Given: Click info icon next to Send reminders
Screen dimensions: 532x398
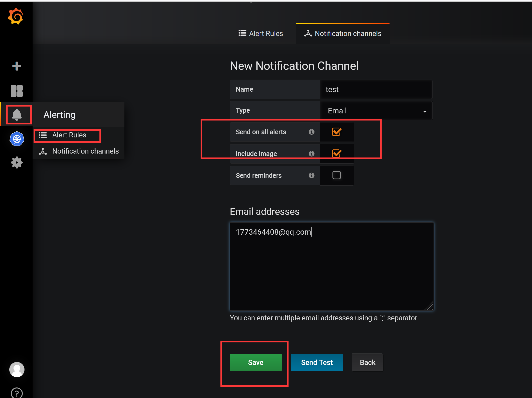Looking at the screenshot, I should (311, 175).
